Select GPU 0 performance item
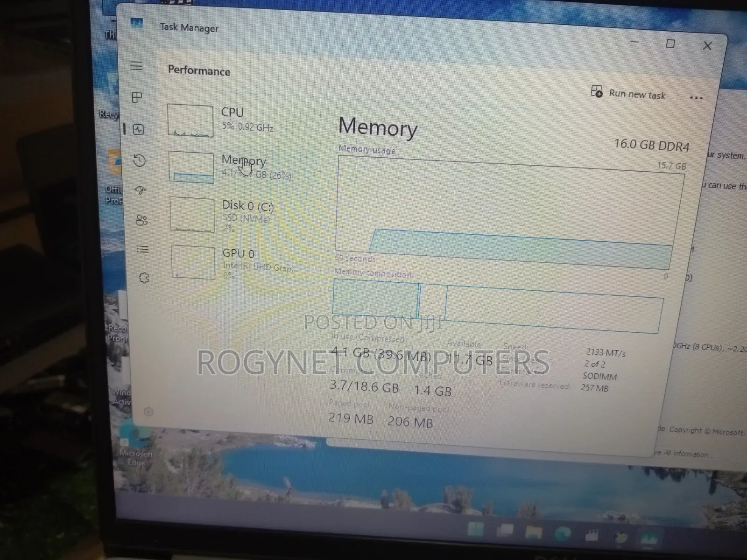 (x=234, y=263)
